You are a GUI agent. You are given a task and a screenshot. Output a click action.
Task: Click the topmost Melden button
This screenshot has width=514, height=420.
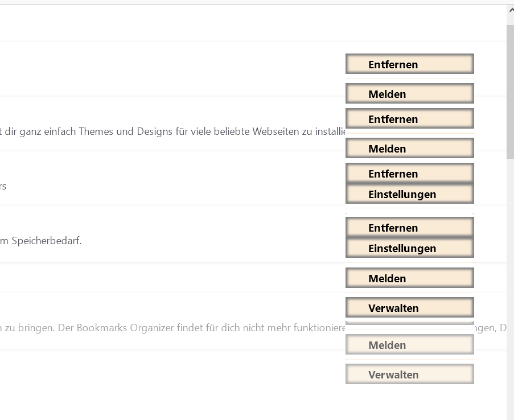[x=409, y=94]
